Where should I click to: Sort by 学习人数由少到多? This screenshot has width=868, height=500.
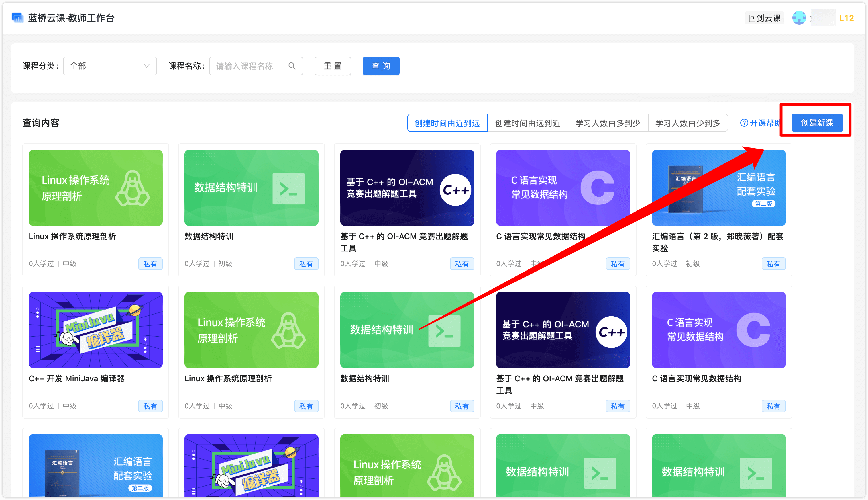[x=688, y=123]
